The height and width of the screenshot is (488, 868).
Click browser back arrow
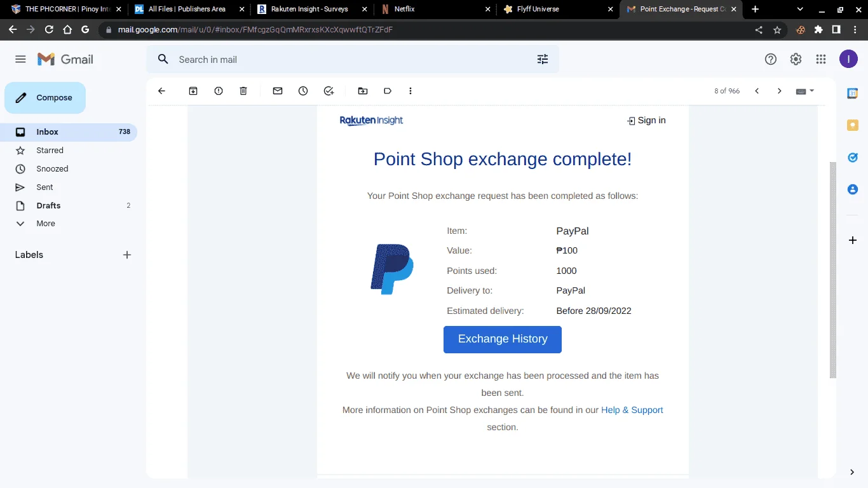click(13, 30)
